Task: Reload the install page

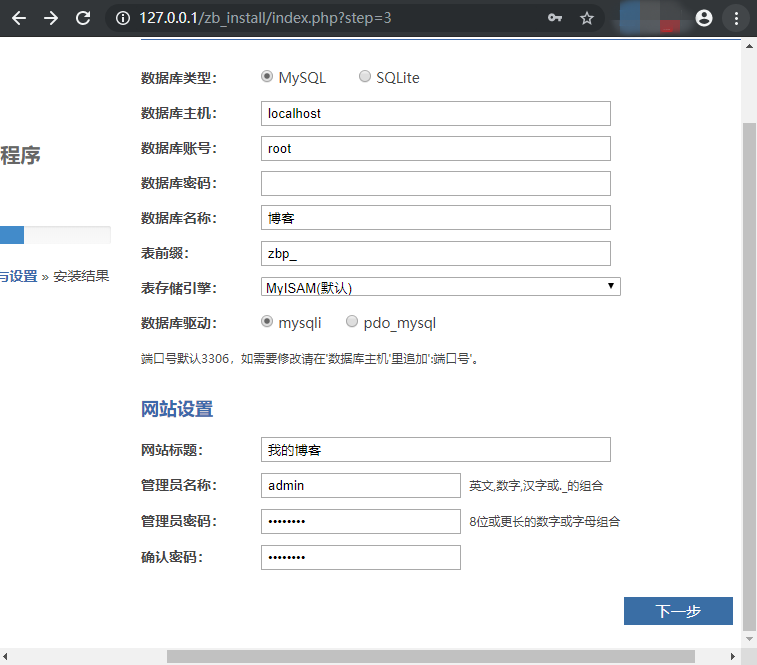Action: [x=83, y=18]
